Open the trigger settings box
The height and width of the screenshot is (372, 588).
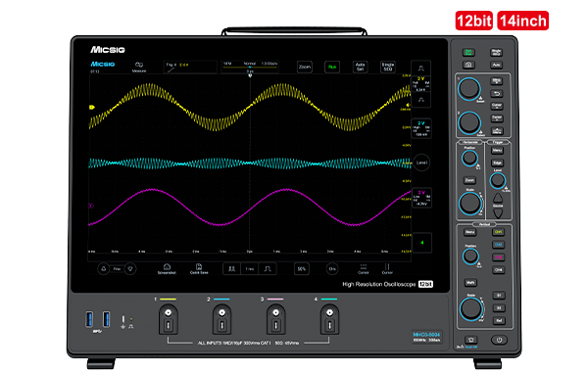click(190, 67)
